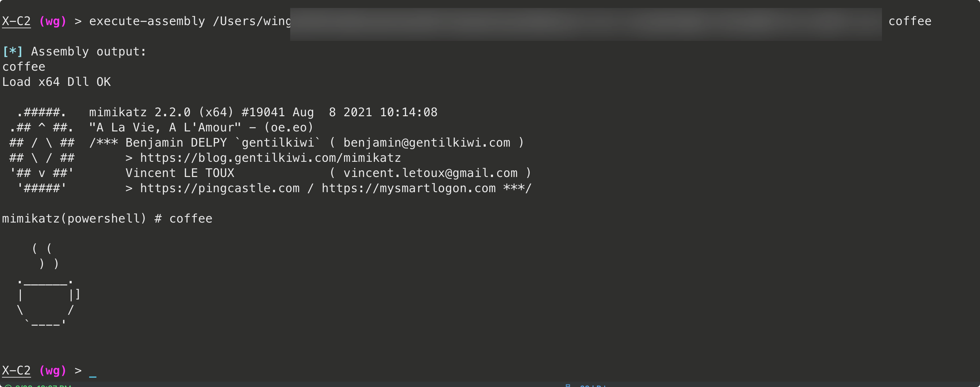
Task: Open the blog.gentilkiwi.com/mimikatz link
Action: pos(270,158)
